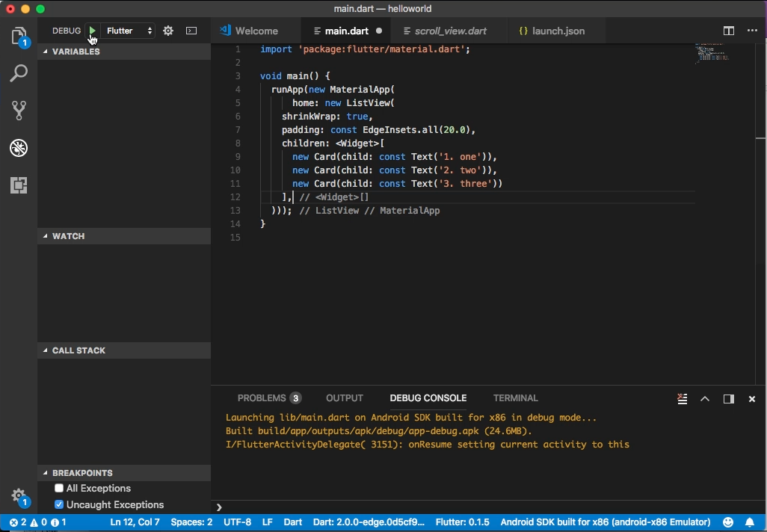Click the 'void main() {' line
This screenshot has width=767, height=532.
[295, 75]
